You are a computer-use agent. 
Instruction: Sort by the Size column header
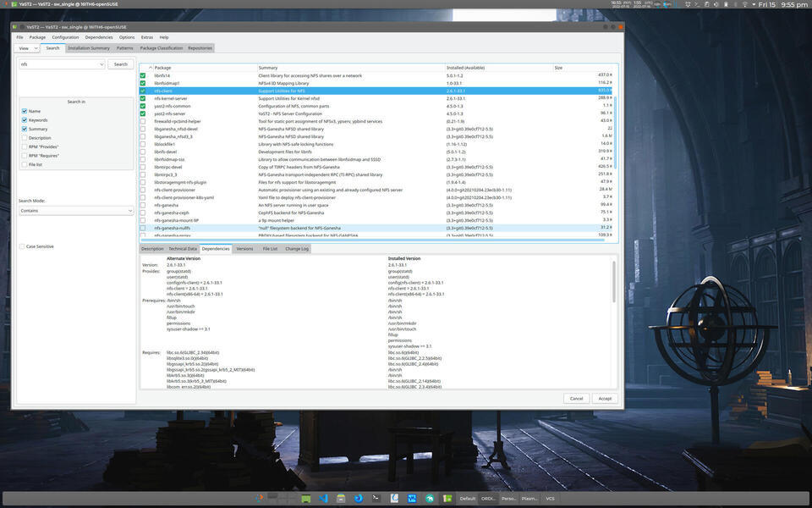[x=583, y=68]
